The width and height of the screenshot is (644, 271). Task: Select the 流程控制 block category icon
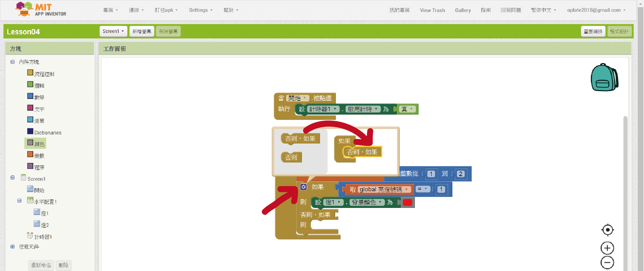click(x=30, y=73)
